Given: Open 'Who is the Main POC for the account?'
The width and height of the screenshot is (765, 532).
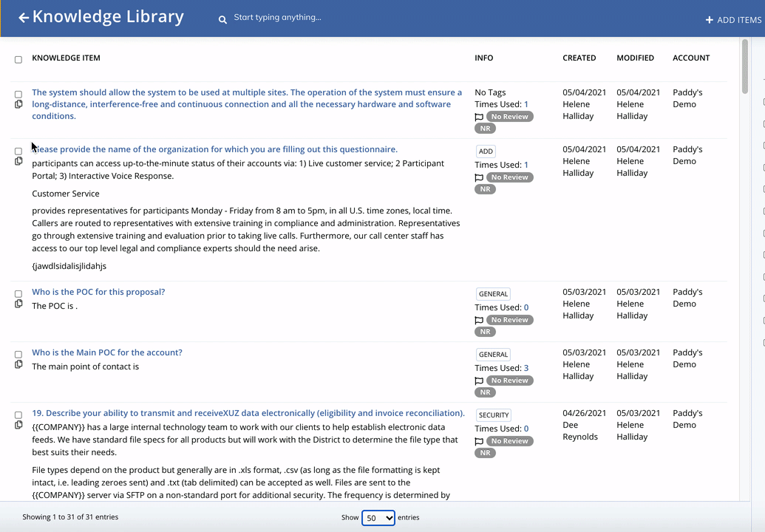Looking at the screenshot, I should pos(107,352).
